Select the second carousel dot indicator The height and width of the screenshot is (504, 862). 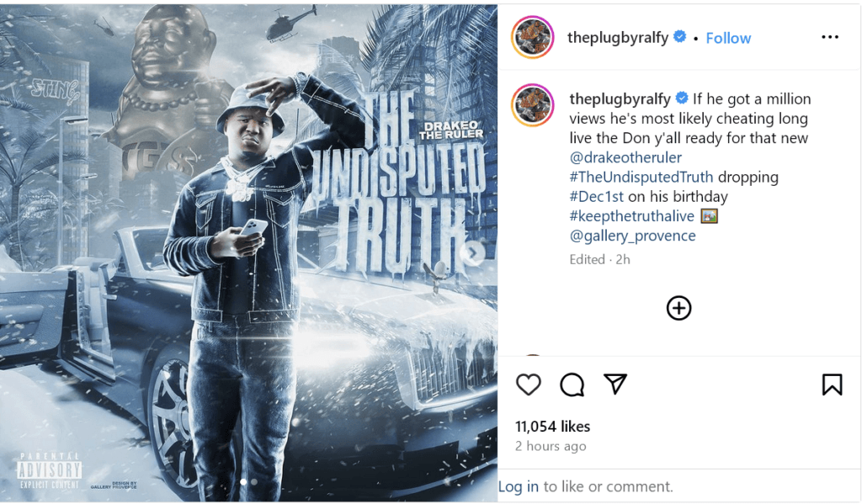coord(254,481)
